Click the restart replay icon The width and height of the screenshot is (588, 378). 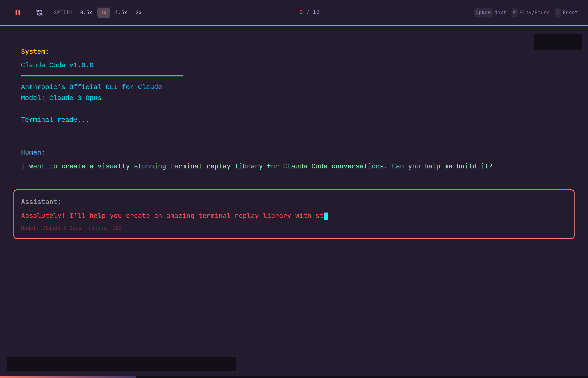coord(39,13)
